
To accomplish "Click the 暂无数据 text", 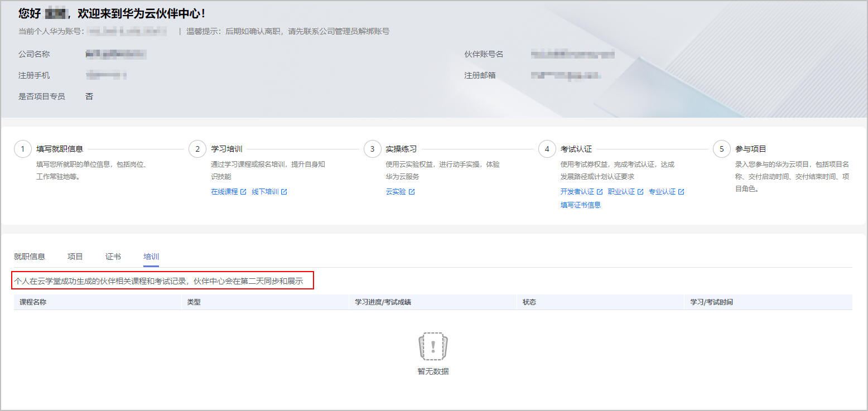I will coord(433,371).
